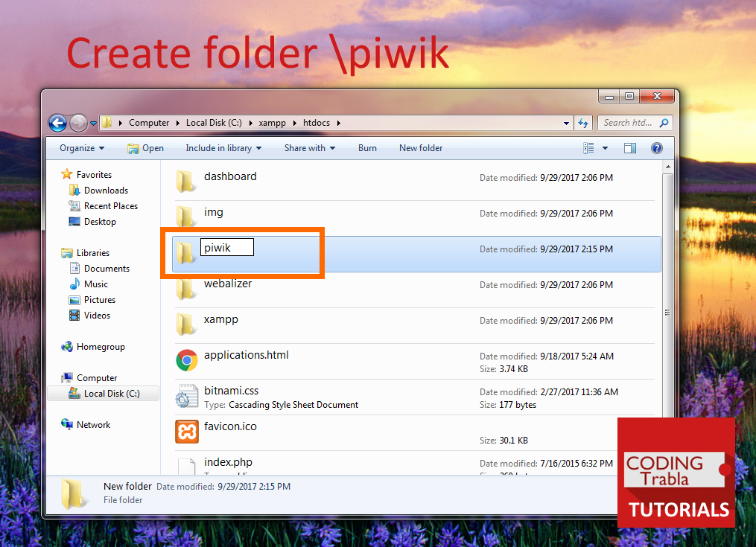Click the back navigation arrow

click(x=58, y=123)
